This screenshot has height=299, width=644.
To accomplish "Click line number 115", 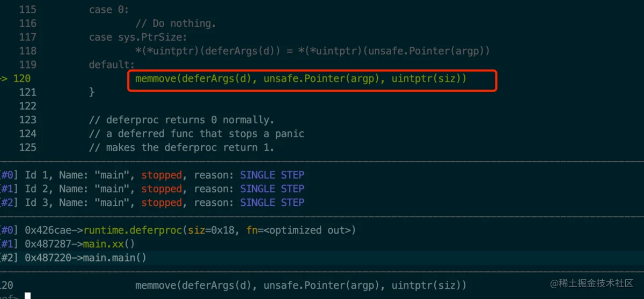I will [x=27, y=10].
